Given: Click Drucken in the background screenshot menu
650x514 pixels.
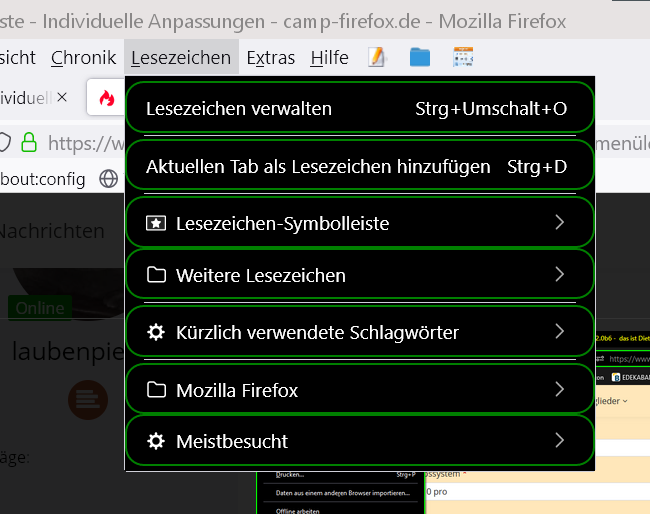Looking at the screenshot, I should click(x=290, y=475).
